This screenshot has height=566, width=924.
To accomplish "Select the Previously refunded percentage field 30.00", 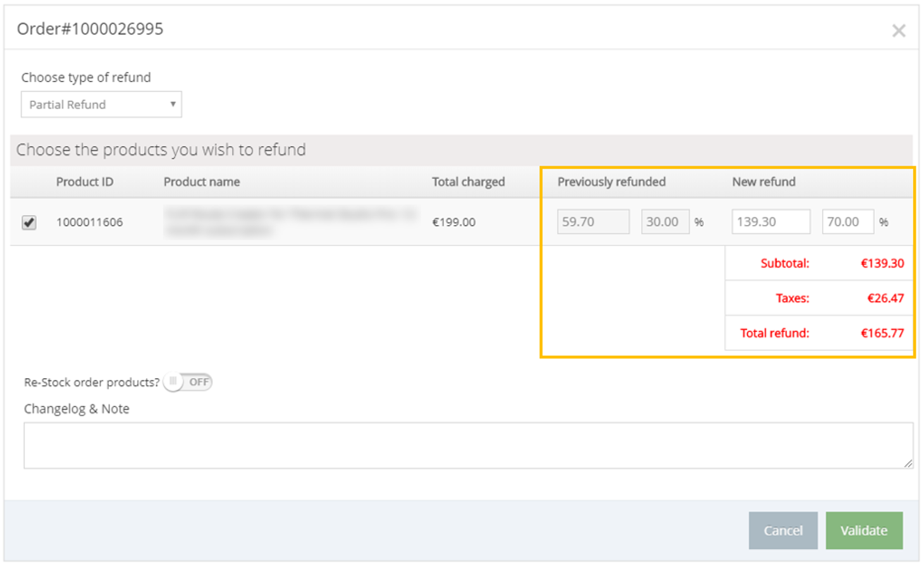I will click(x=665, y=222).
